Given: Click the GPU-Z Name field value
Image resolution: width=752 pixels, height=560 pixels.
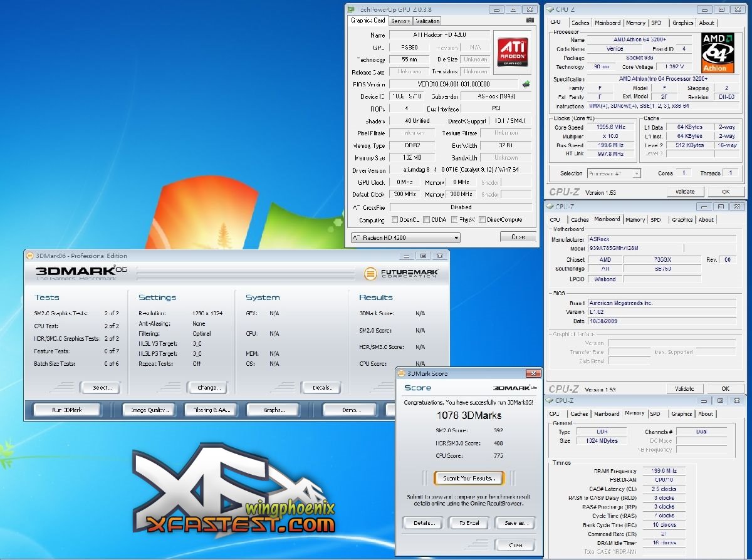Looking at the screenshot, I should (x=439, y=35).
